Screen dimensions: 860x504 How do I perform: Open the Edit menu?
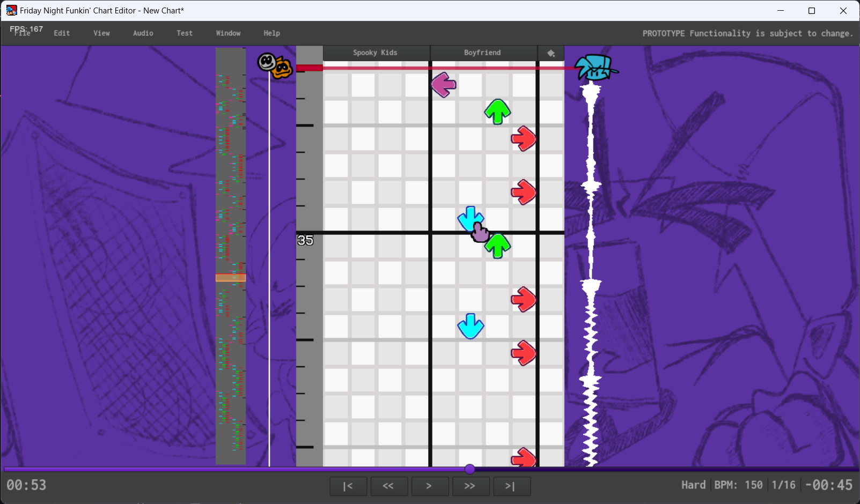tap(62, 33)
